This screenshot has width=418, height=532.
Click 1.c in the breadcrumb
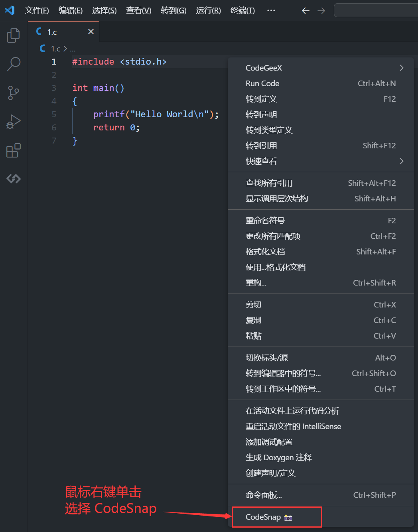[x=55, y=49]
